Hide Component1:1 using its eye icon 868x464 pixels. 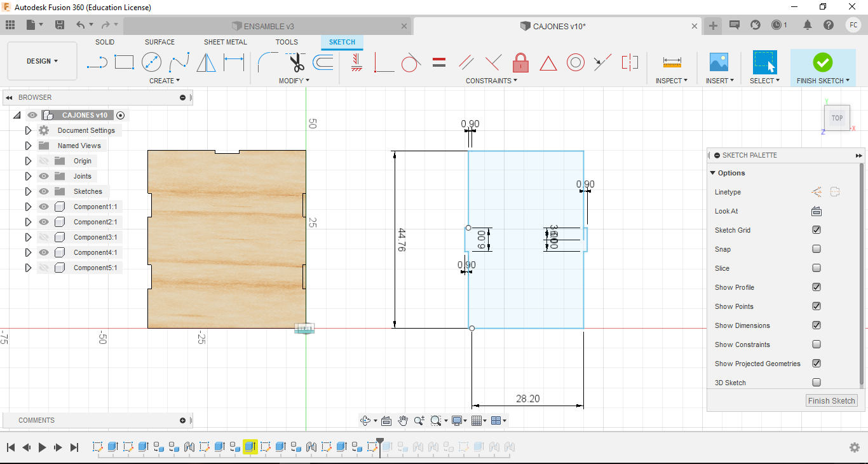pyautogui.click(x=44, y=207)
